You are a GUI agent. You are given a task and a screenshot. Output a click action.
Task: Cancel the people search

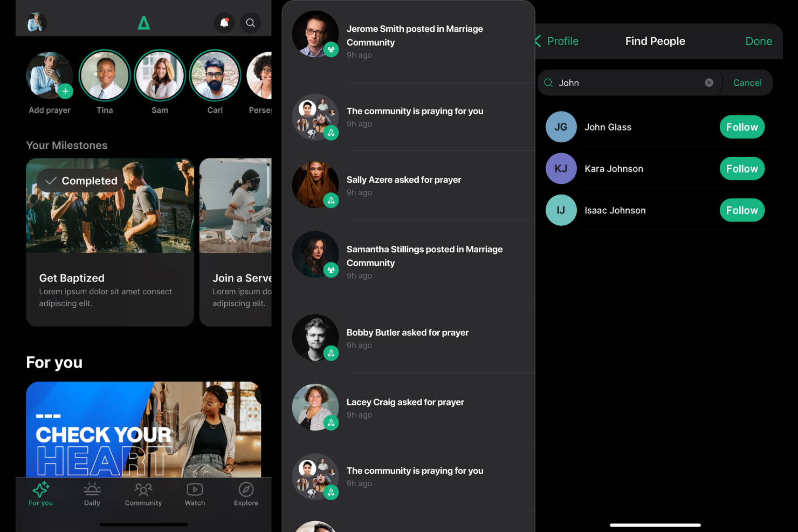click(747, 82)
